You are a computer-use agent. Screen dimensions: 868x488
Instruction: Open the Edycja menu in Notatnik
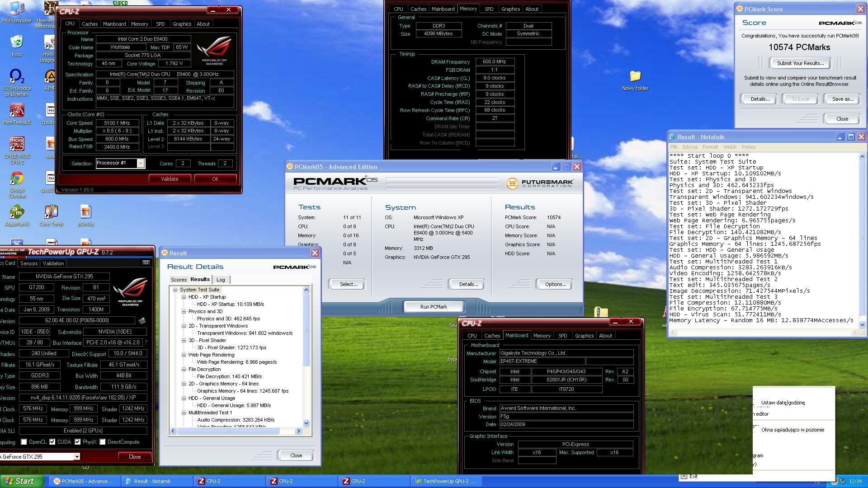click(x=689, y=147)
